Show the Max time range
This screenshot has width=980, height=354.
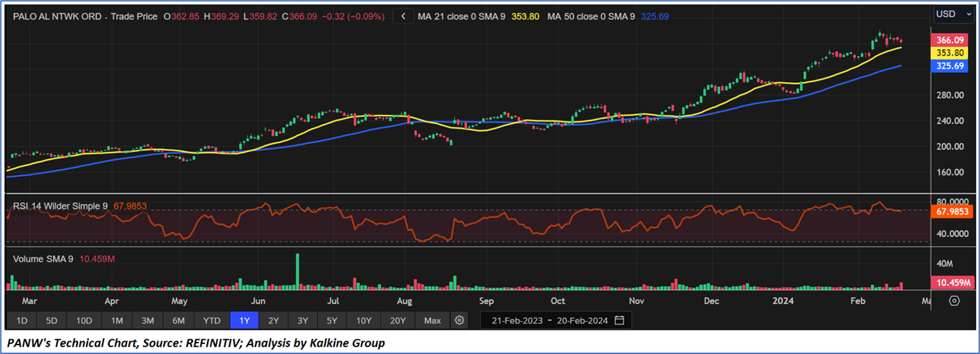[433, 320]
